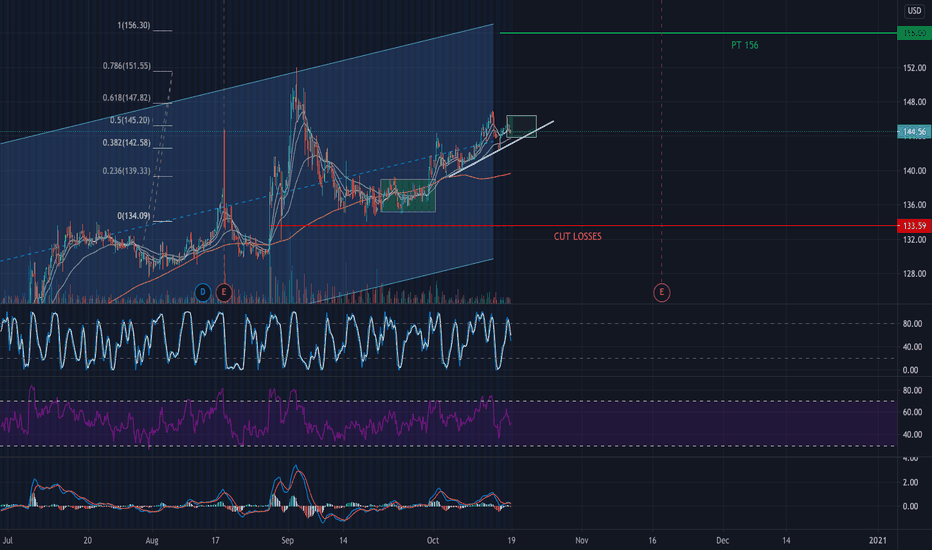Click 128.00 on the price axis

tap(914, 274)
